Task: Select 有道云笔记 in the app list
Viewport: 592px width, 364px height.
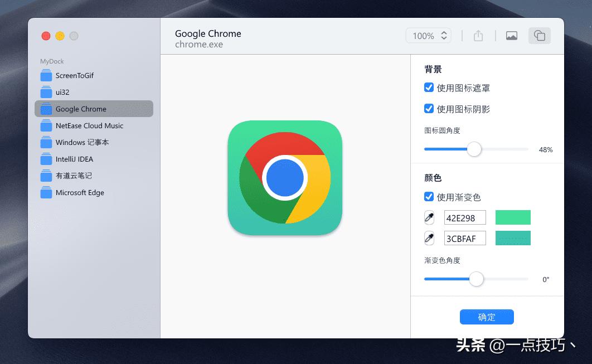Action: click(70, 176)
